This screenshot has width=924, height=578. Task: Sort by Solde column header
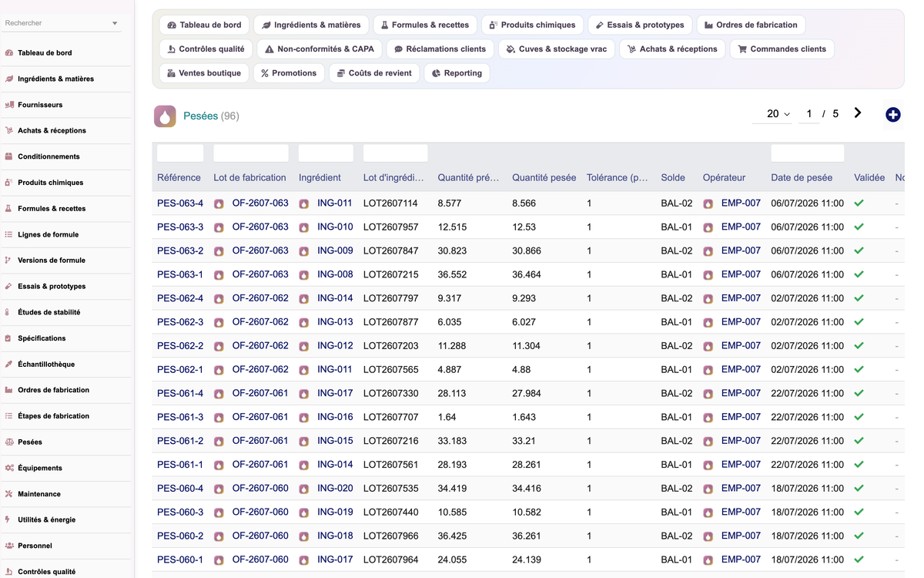point(673,178)
